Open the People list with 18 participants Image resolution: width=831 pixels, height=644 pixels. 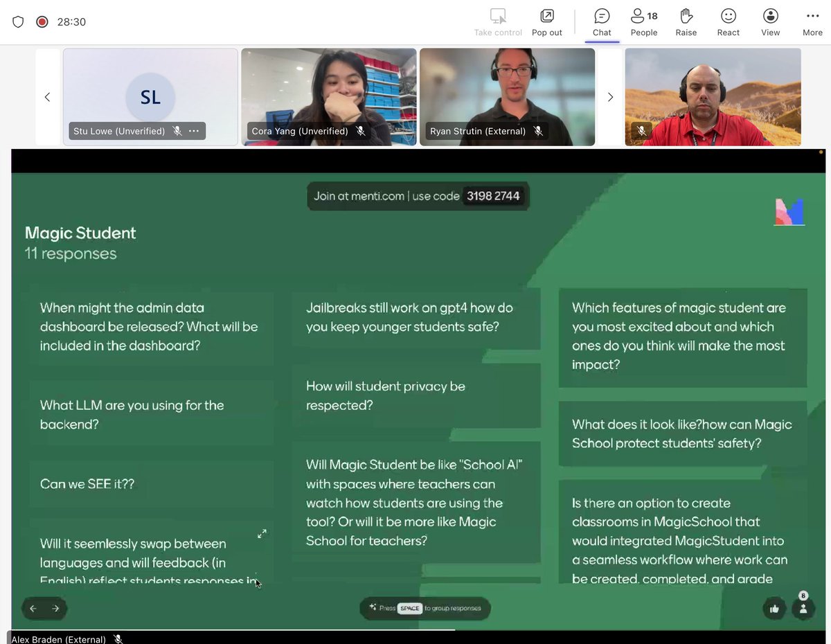click(x=644, y=22)
